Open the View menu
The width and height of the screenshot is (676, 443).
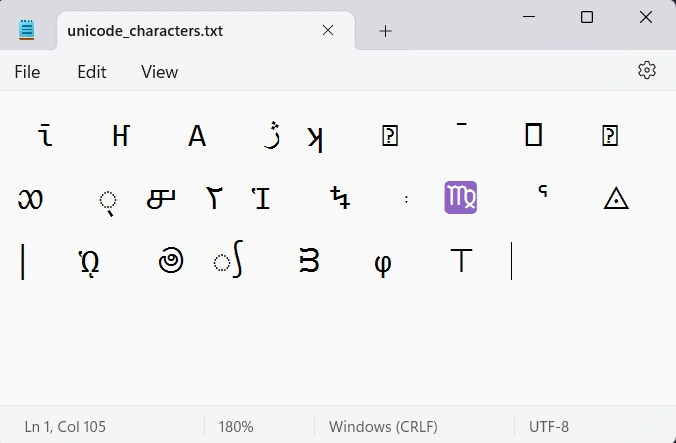pos(159,72)
